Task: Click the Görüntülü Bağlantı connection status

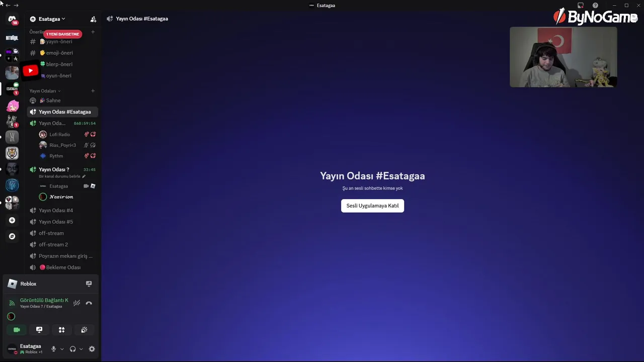Action: click(44, 300)
